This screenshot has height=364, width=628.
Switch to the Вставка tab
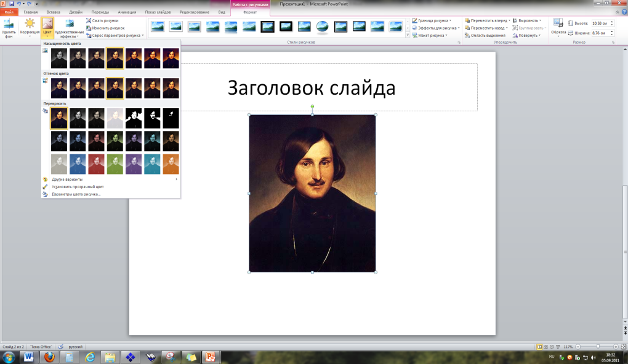pyautogui.click(x=53, y=12)
